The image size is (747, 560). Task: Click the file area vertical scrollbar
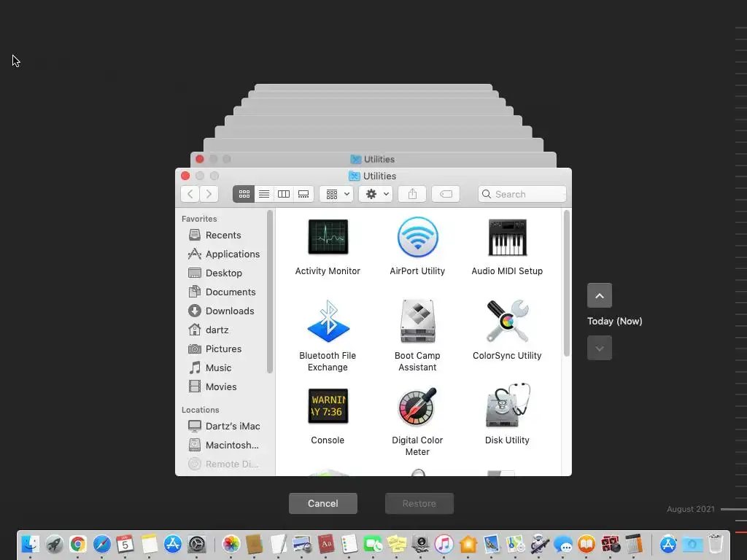click(x=566, y=283)
